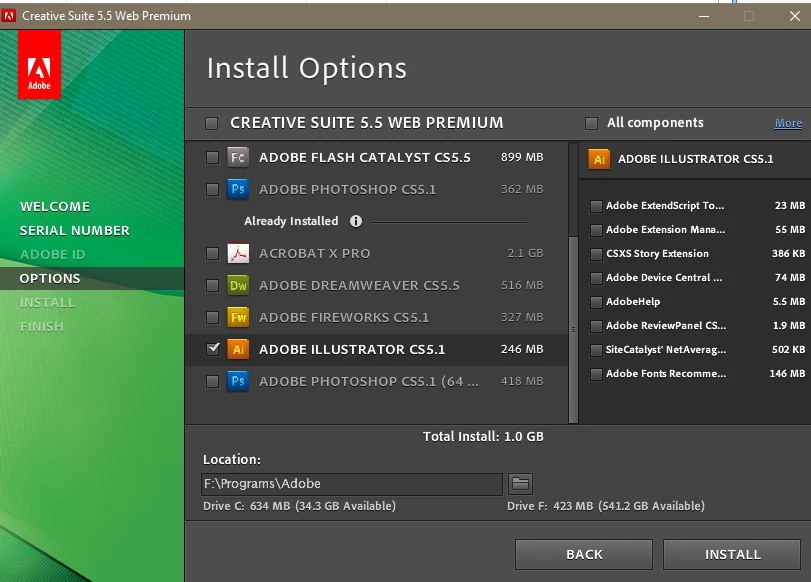Minimize the Creative Suite installer window

(x=704, y=16)
